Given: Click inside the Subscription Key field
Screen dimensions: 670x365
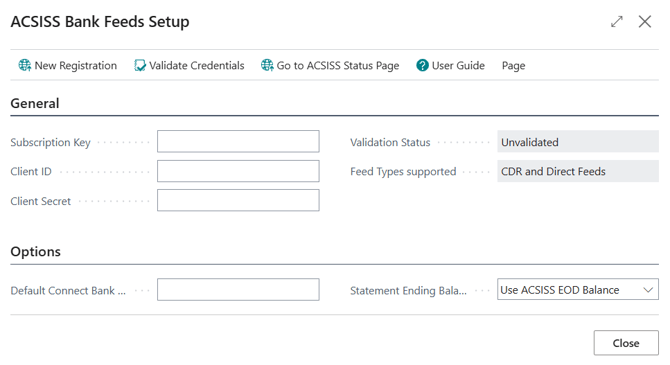Looking at the screenshot, I should [x=238, y=141].
